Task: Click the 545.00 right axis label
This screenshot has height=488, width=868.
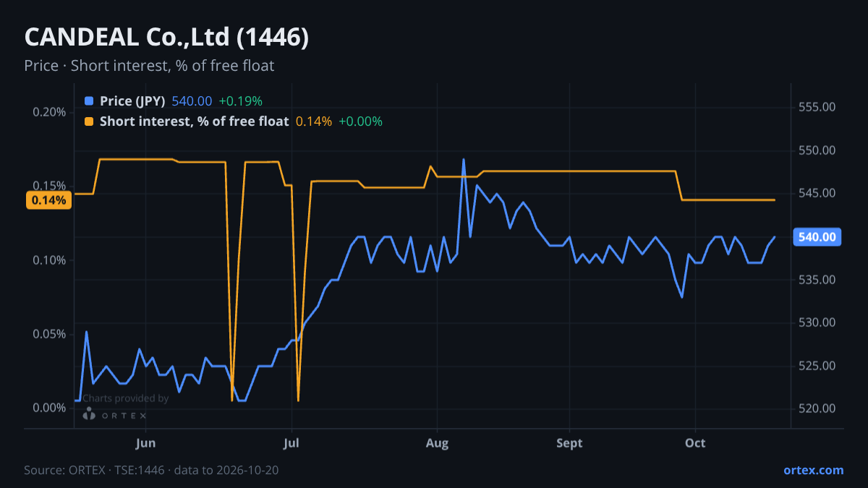Action: pyautogui.click(x=819, y=193)
